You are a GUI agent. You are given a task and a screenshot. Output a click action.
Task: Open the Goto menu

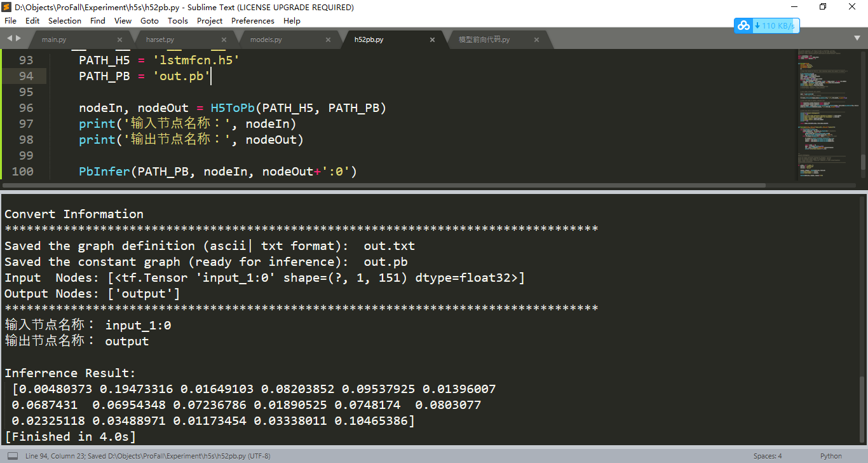click(x=150, y=20)
